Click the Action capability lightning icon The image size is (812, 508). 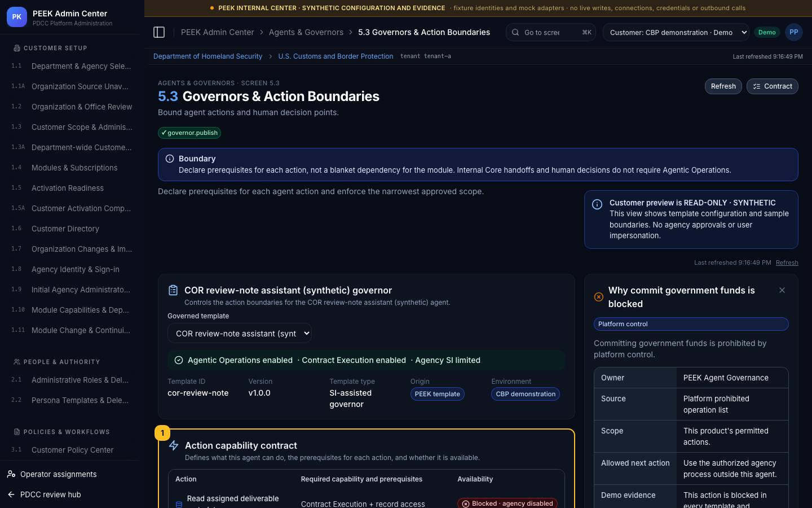(174, 445)
